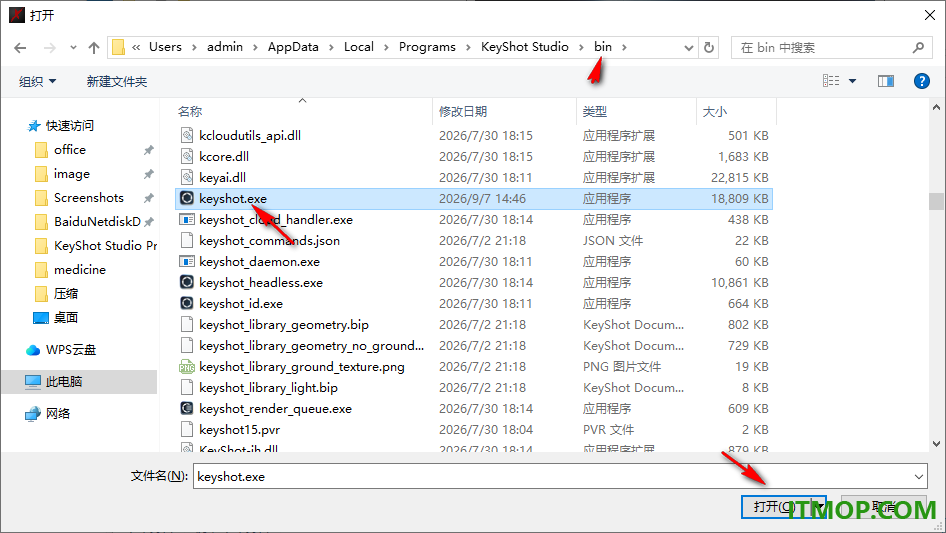This screenshot has width=946, height=533.
Task: Open the filename combo box dropdown
Action: [918, 476]
